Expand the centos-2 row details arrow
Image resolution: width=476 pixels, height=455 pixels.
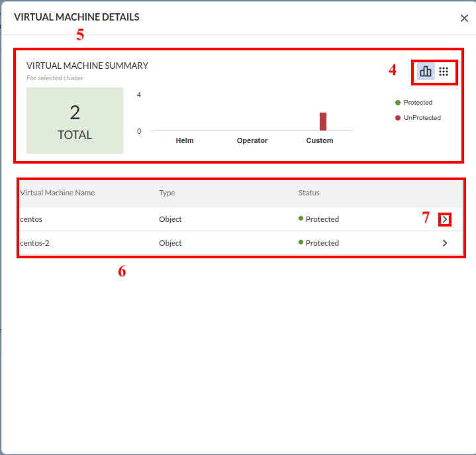tap(444, 243)
